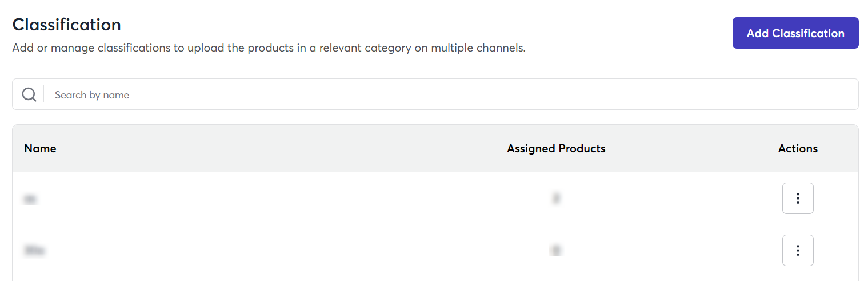Select the second row's blurred classification name
This screenshot has width=868, height=281.
click(34, 251)
